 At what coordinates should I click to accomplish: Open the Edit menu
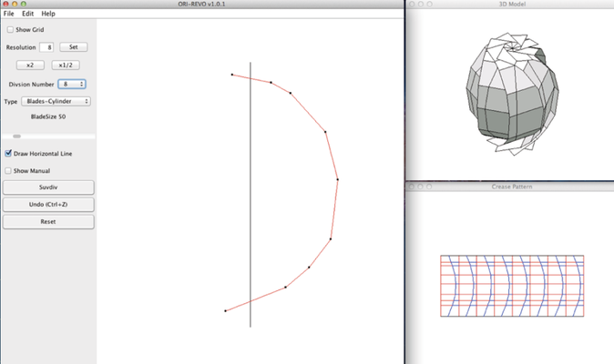27,14
